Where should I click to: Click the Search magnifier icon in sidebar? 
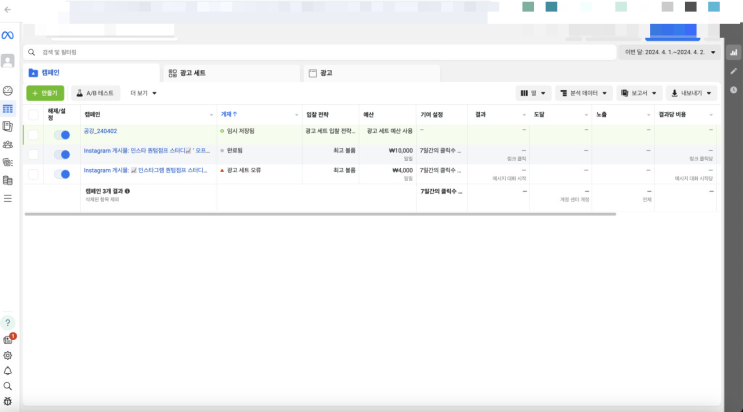click(x=8, y=386)
